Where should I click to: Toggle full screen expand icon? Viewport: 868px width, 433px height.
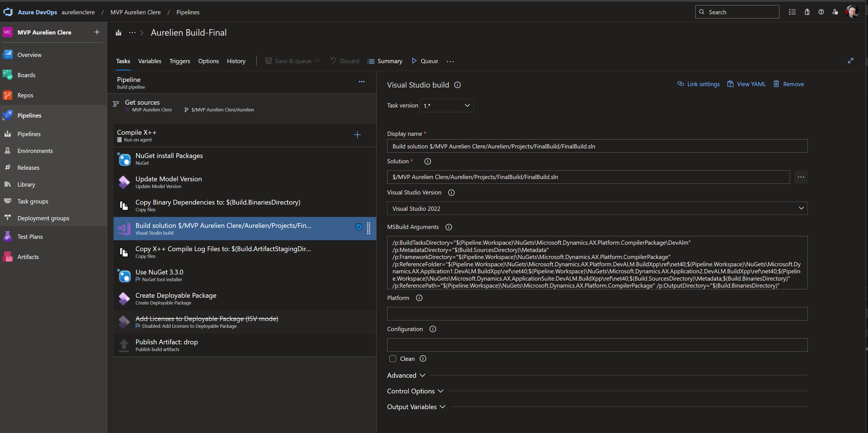[x=851, y=61]
